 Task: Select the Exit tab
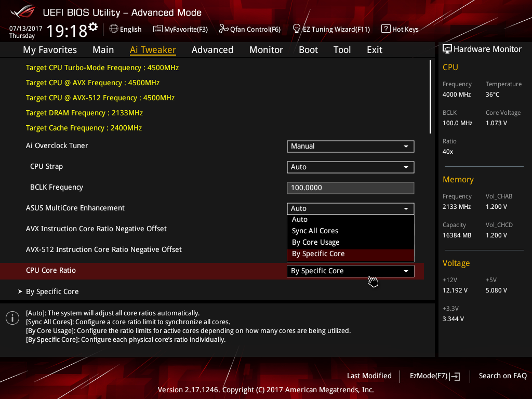click(x=375, y=50)
